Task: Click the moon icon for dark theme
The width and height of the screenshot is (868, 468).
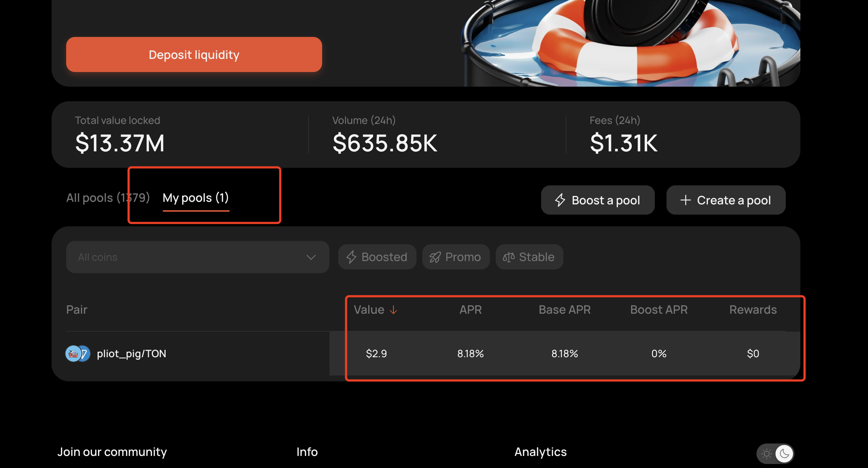Action: pyautogui.click(x=784, y=454)
